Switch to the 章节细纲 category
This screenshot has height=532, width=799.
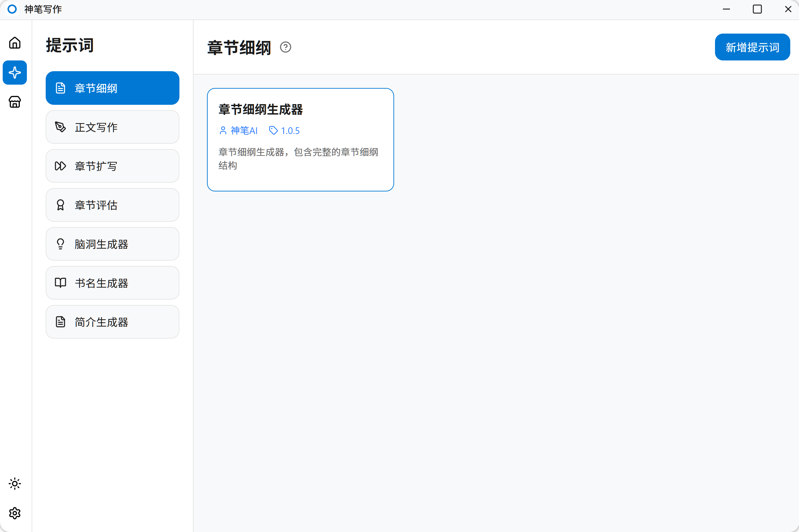coord(112,88)
